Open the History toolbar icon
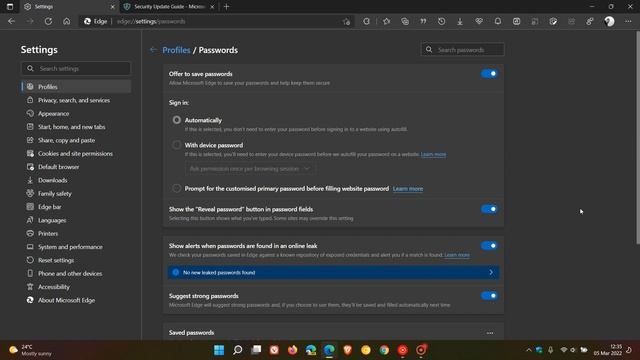 442,21
